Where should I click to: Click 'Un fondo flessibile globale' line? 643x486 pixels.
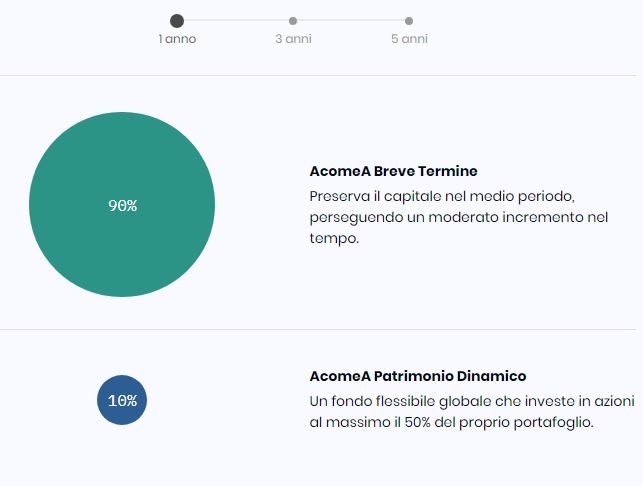[x=472, y=401]
